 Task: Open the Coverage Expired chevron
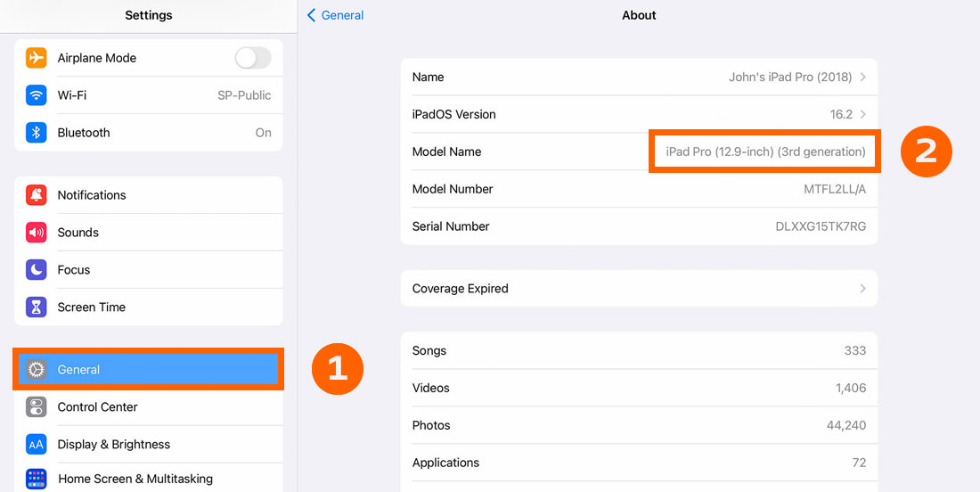[x=863, y=288]
